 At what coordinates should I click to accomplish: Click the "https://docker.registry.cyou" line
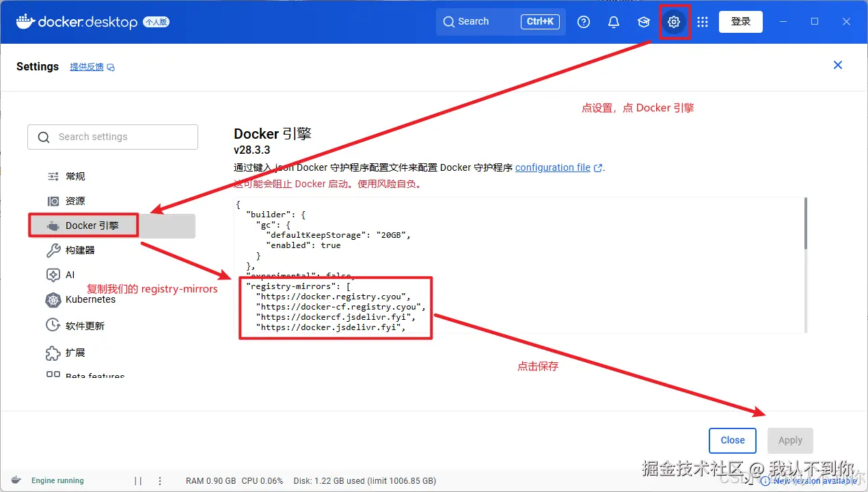[x=333, y=297]
